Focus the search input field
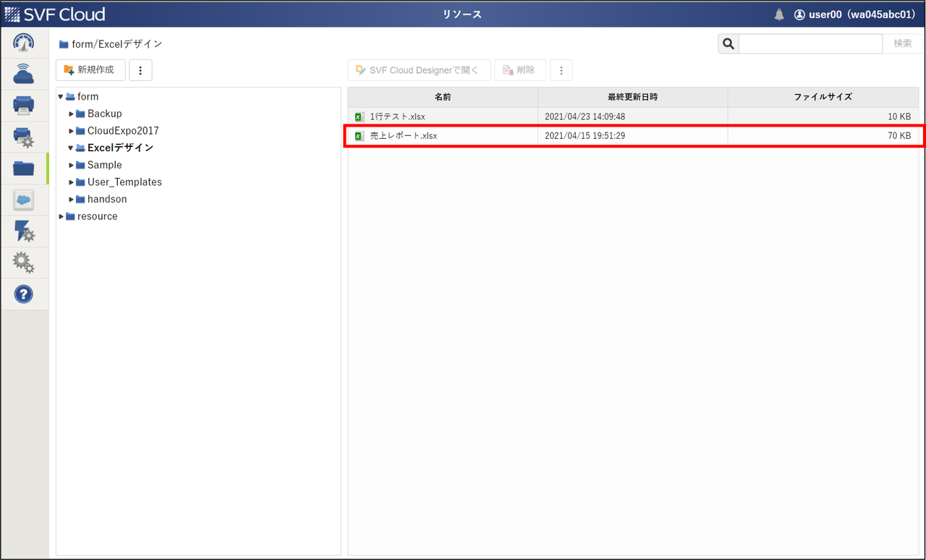This screenshot has height=560, width=926. click(810, 44)
